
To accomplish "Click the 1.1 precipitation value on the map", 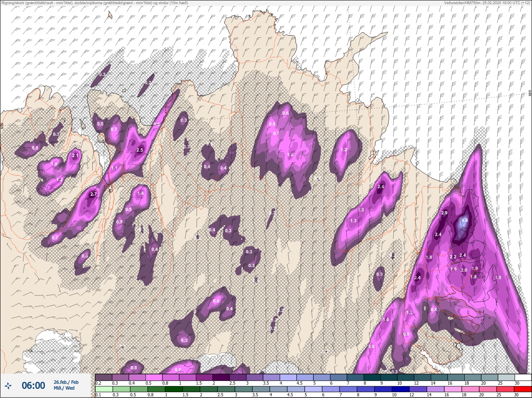I will 114,168.
